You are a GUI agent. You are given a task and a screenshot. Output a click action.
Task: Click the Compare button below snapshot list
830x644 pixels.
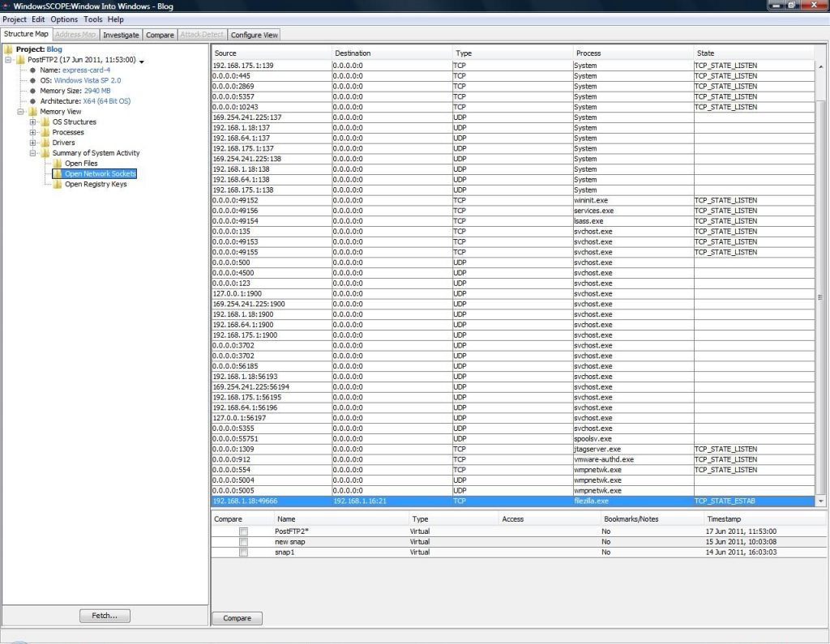pyautogui.click(x=237, y=618)
